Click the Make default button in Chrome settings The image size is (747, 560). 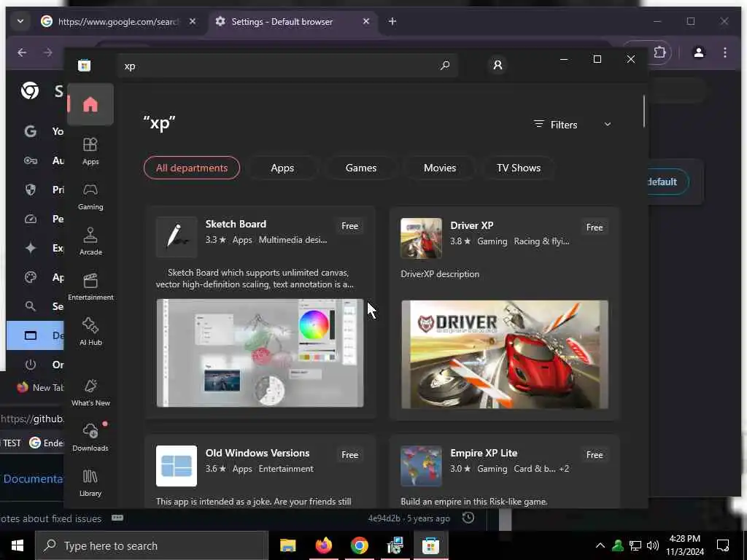[668, 182]
